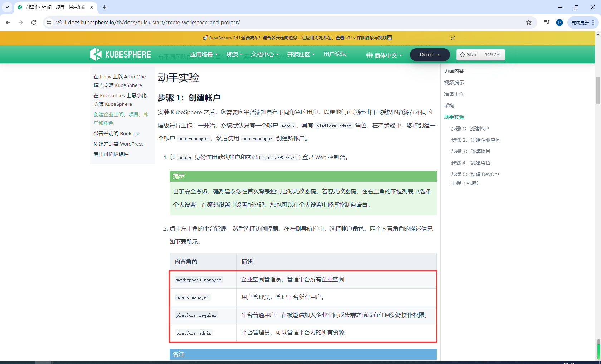Click the green 提示 box header
Screen dimensions: 601x364
303,176
